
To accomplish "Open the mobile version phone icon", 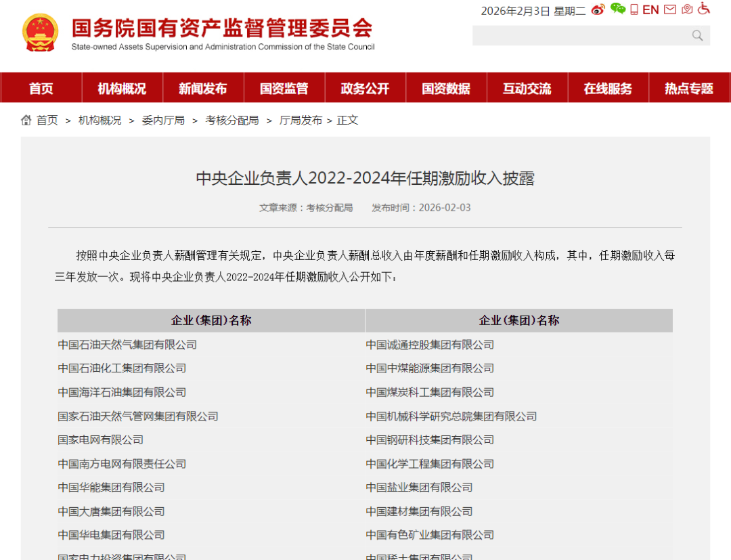I will click(634, 9).
